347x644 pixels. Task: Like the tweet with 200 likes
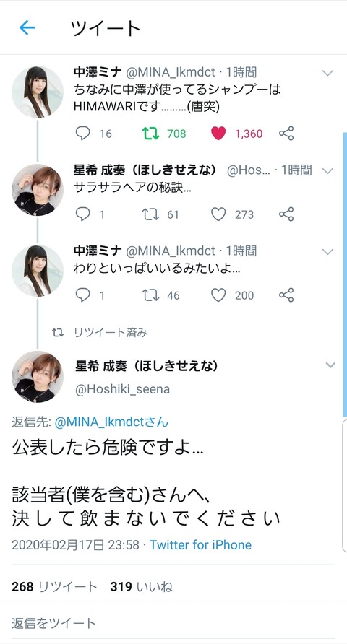(x=218, y=295)
